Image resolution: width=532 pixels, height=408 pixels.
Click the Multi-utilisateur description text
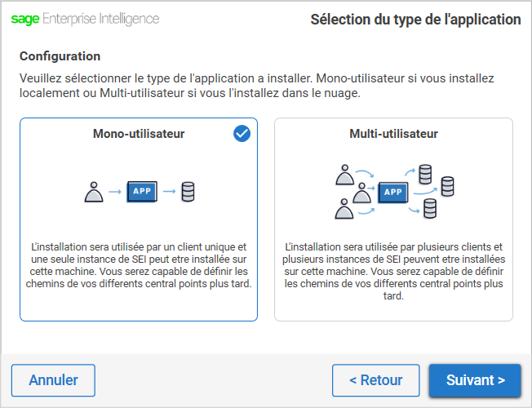click(393, 271)
